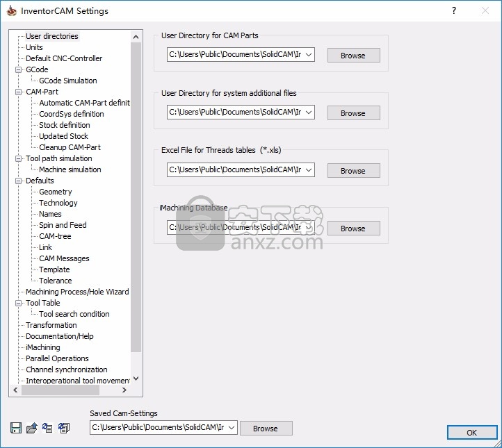Open Spin and Feed defaults
The height and width of the screenshot is (448, 502).
coord(63,225)
